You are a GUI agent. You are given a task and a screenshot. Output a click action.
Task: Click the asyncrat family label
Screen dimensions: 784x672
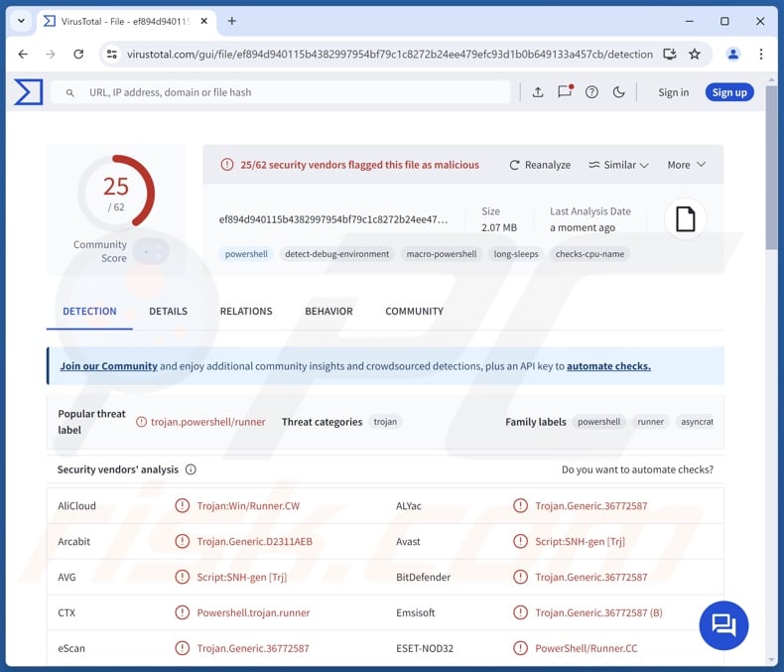(x=697, y=422)
